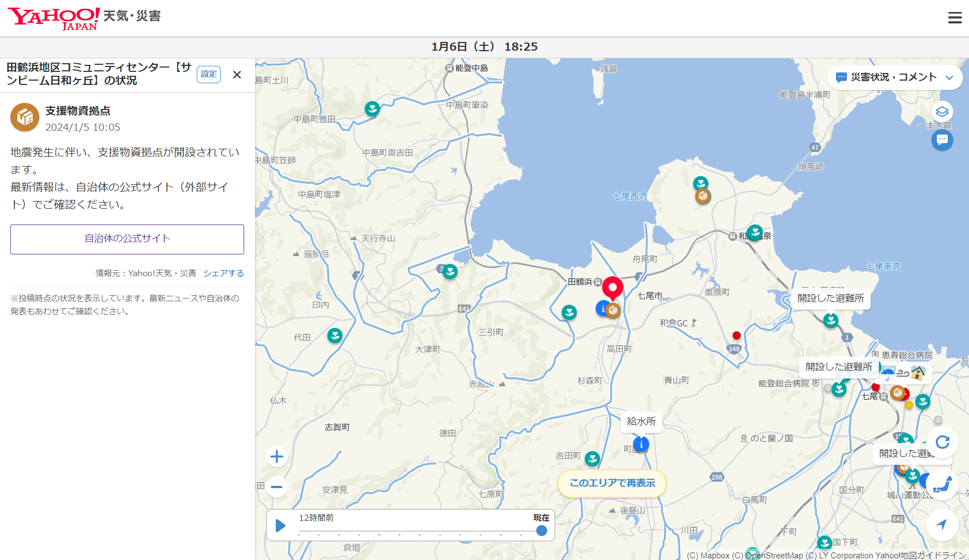
Task: Click the timeline slider handle at 現在
Action: (541, 531)
